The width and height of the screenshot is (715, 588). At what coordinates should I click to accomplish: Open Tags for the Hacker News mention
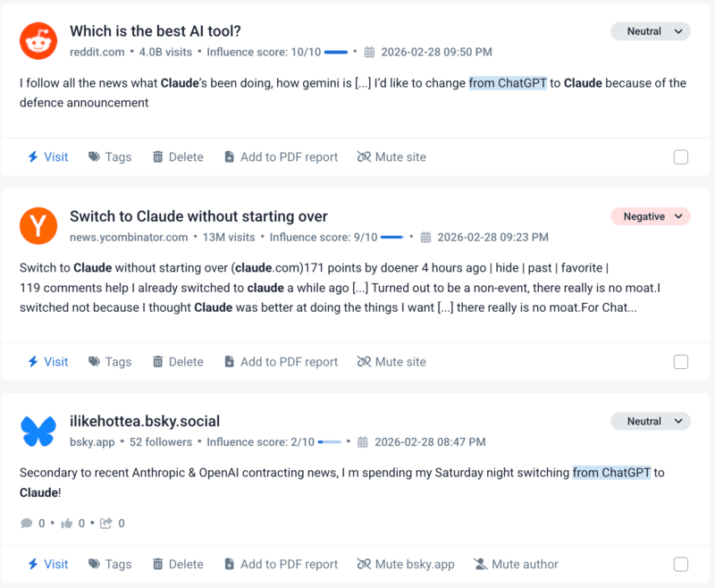pos(109,362)
